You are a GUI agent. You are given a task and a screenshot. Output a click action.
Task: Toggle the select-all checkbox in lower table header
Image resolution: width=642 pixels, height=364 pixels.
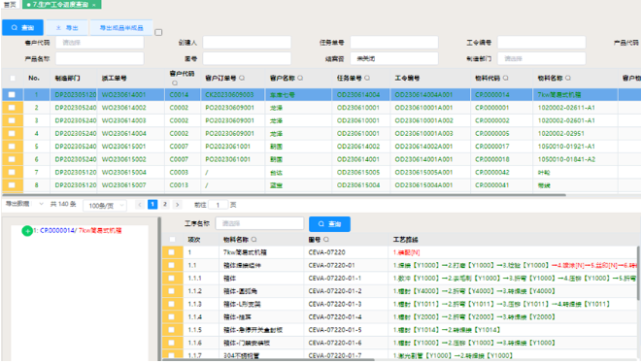click(x=172, y=240)
